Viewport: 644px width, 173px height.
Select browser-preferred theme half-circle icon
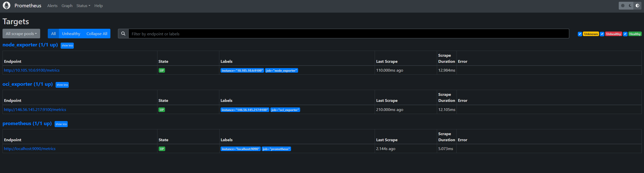[x=637, y=6]
